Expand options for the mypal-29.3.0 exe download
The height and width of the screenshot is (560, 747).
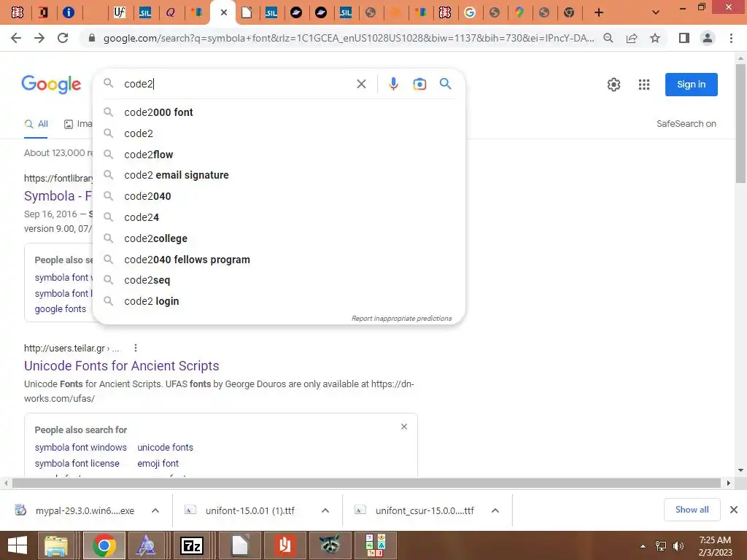pos(155,510)
